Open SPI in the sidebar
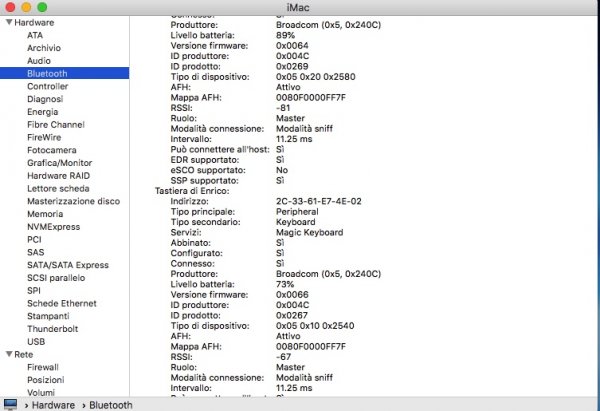 tap(34, 290)
